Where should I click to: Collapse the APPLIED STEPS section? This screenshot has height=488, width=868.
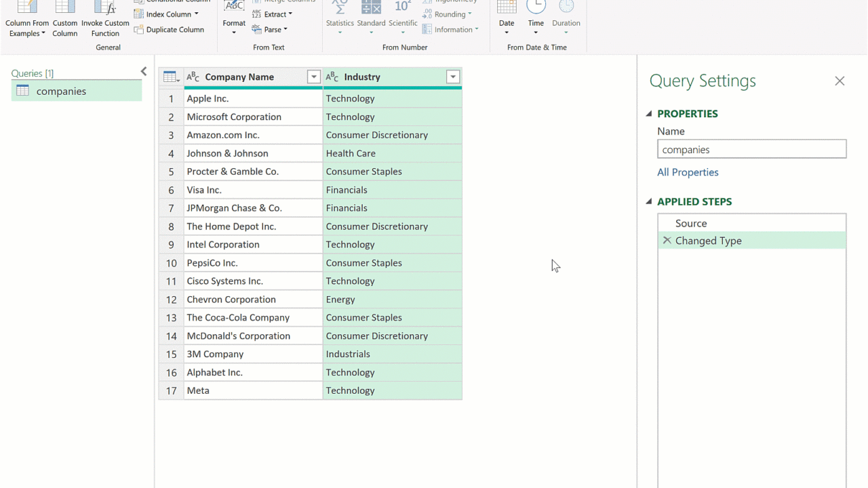pos(649,202)
